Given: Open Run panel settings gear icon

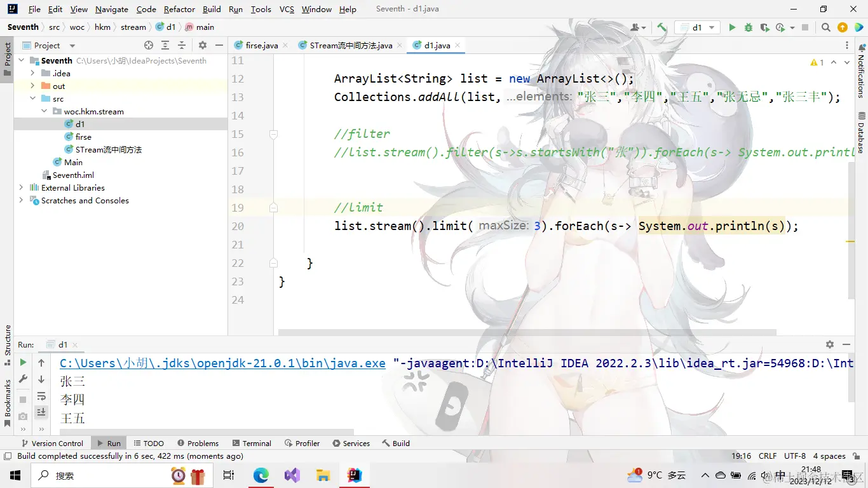Looking at the screenshot, I should pos(830,344).
